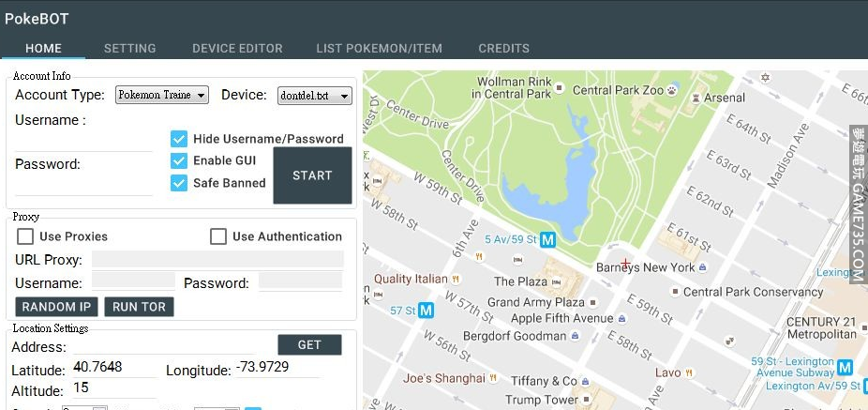The width and height of the screenshot is (868, 410).
Task: Open the SETTING tab
Action: [129, 48]
